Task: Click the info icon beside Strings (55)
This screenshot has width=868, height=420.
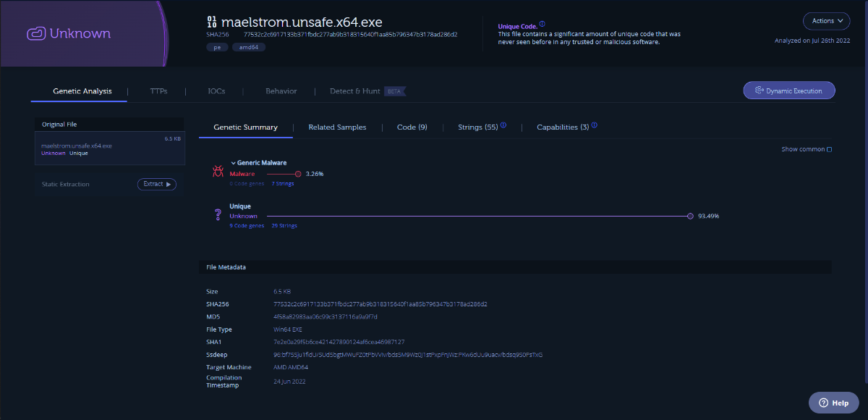Action: click(x=503, y=125)
